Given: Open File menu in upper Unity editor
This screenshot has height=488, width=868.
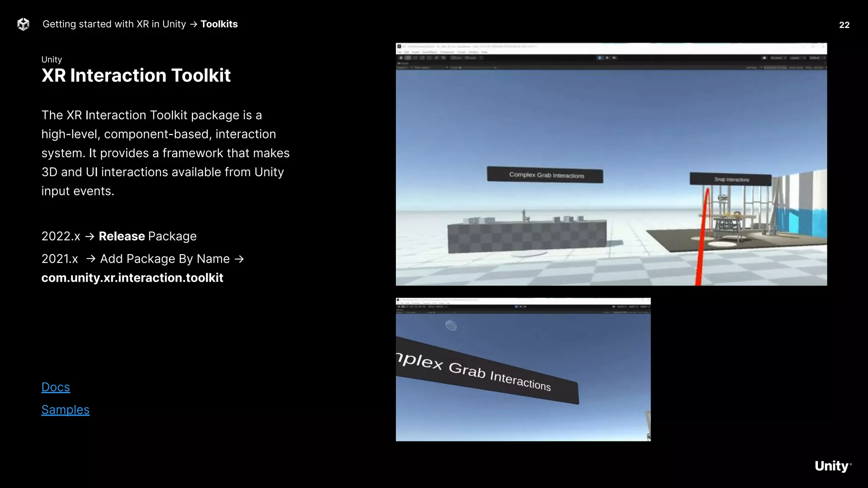Looking at the screenshot, I should point(399,52).
